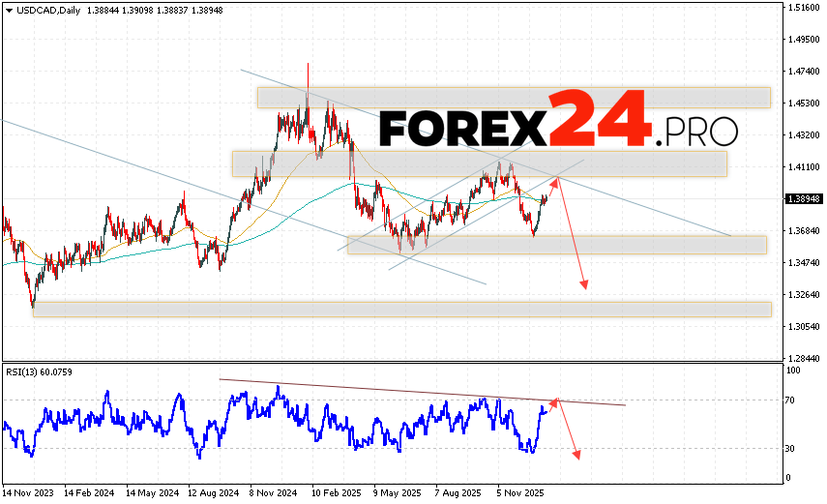The width and height of the screenshot is (827, 504).
Task: Select the topmost resistance zone rectangle
Action: pyautogui.click(x=513, y=98)
